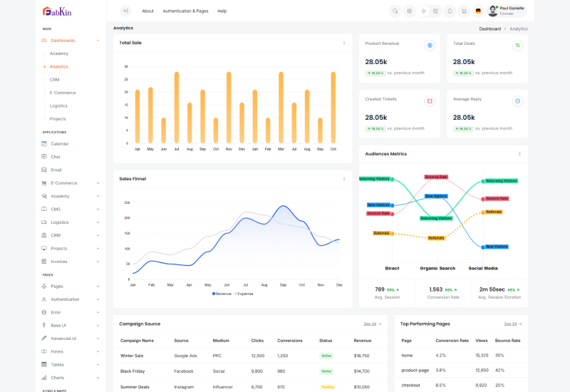Collapse sidebar with the arrow toggle button
This screenshot has width=570, height=392.
pos(125,11)
